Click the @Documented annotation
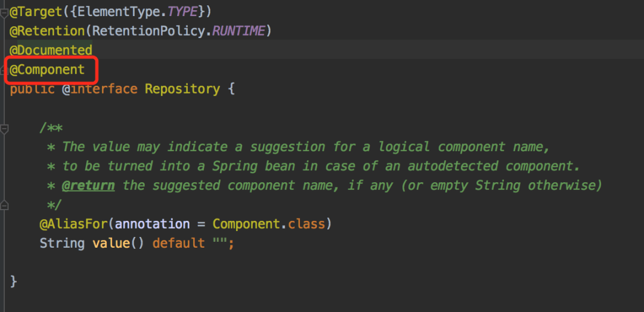Screen dimensions: 644x312 click(x=51, y=50)
